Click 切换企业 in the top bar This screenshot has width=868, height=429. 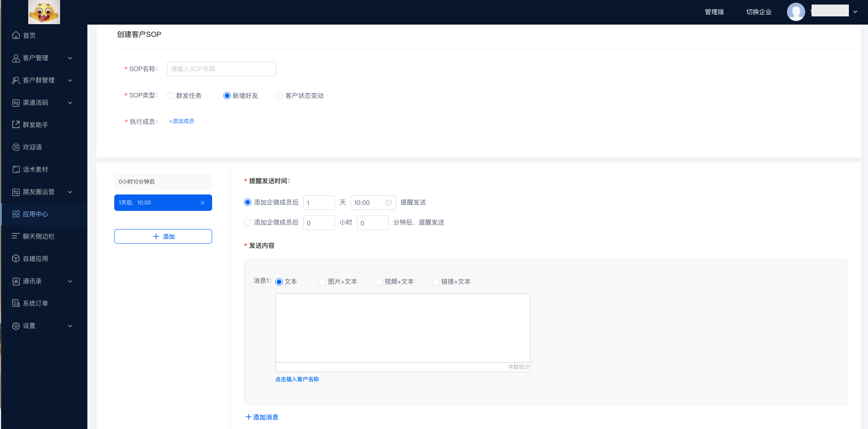coord(759,12)
